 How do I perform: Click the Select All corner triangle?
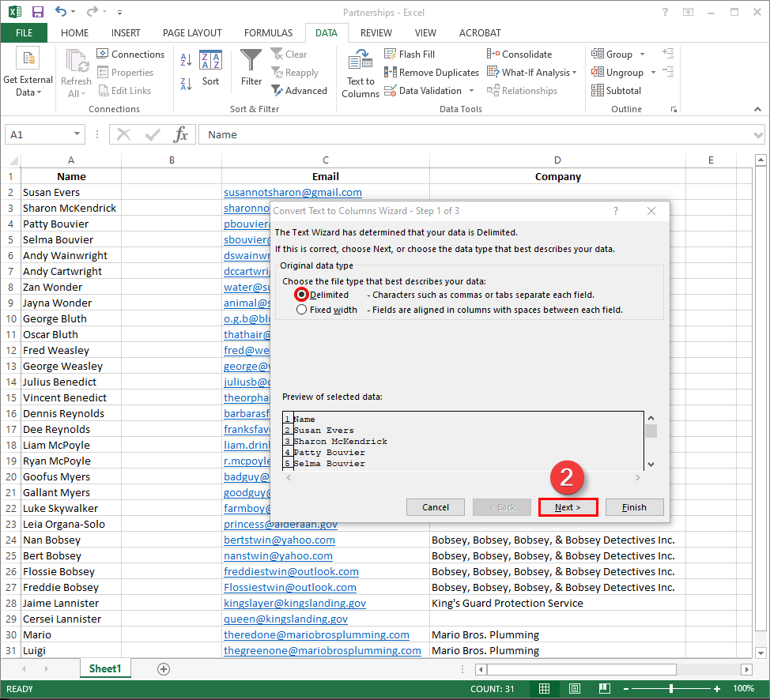point(13,160)
